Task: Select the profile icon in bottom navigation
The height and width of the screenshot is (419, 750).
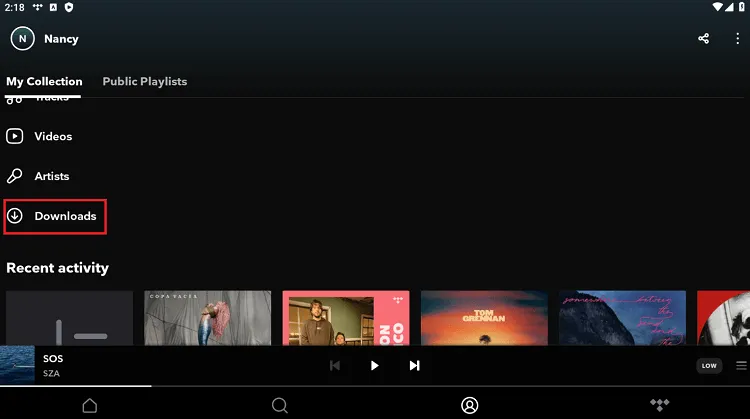Action: click(x=469, y=405)
